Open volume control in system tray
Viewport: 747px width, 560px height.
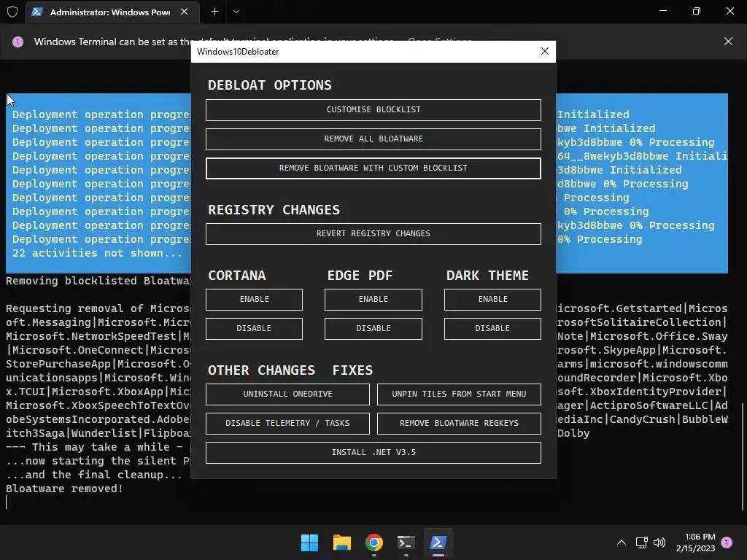pyautogui.click(x=659, y=542)
